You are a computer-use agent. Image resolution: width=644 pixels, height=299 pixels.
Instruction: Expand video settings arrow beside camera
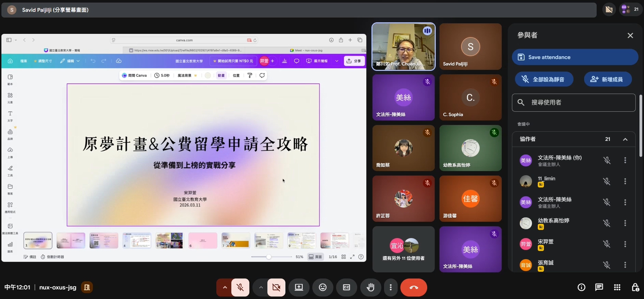coord(260,288)
